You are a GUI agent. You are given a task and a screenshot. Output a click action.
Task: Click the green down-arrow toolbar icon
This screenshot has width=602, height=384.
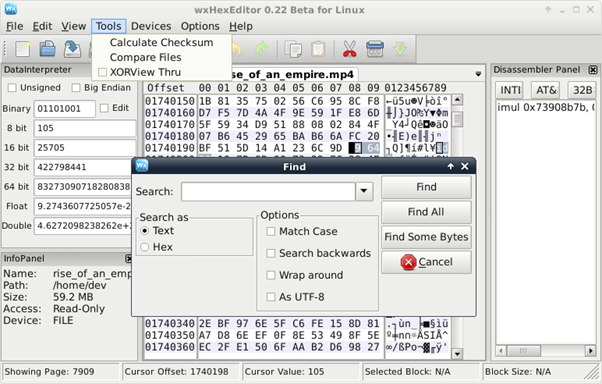coord(400,48)
